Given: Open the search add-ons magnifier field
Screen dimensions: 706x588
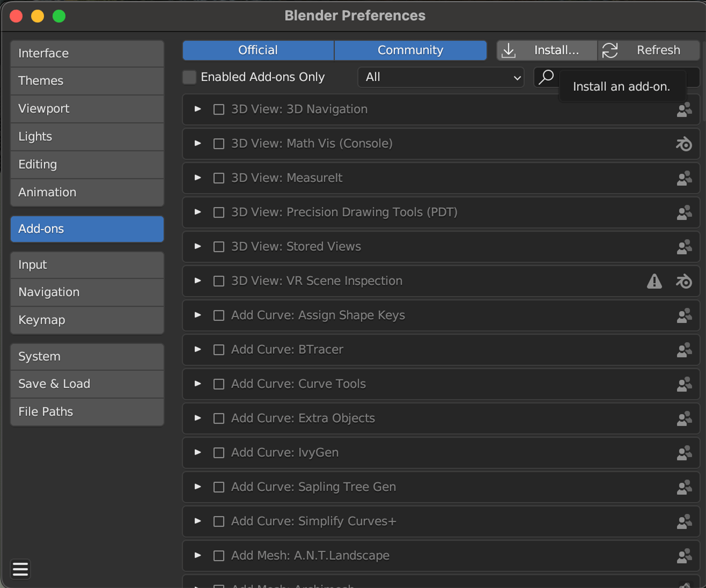Looking at the screenshot, I should 546,77.
